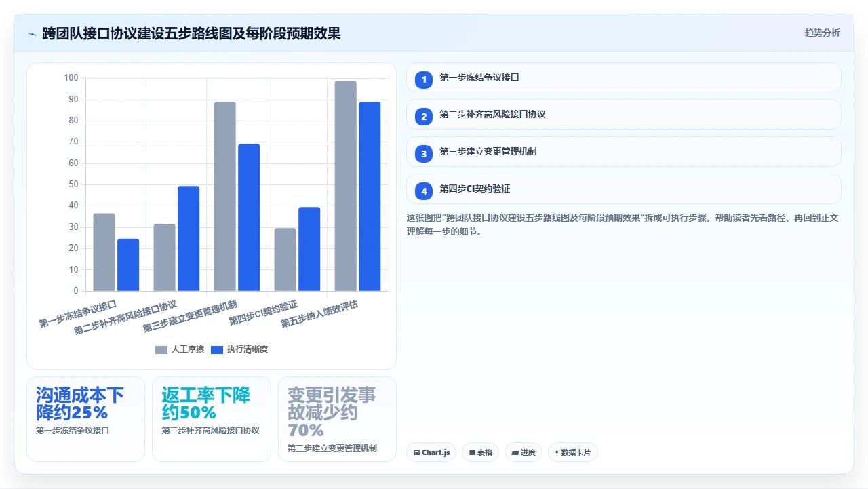Click the number 4 step badge
Viewport: 868px width, 489px height.
click(x=424, y=191)
